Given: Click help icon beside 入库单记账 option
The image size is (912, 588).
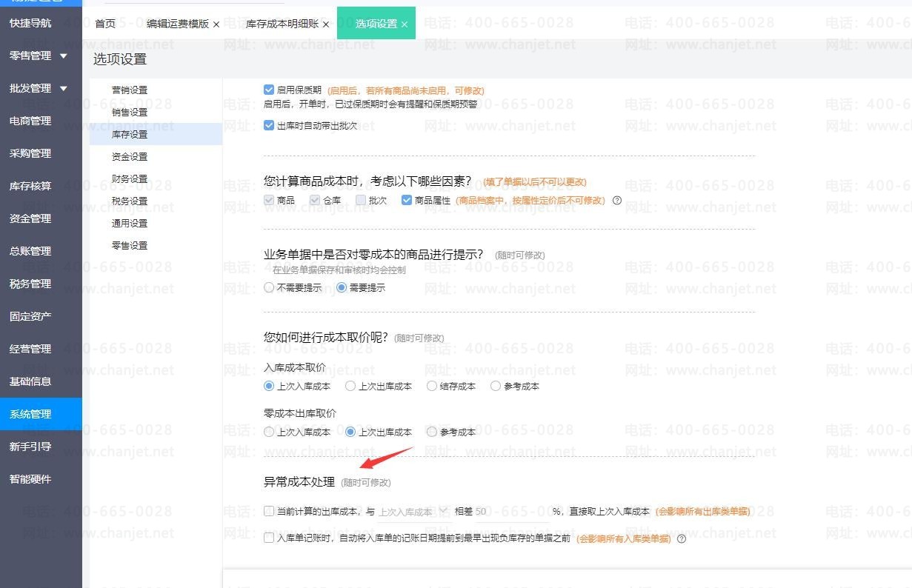Looking at the screenshot, I should (682, 539).
